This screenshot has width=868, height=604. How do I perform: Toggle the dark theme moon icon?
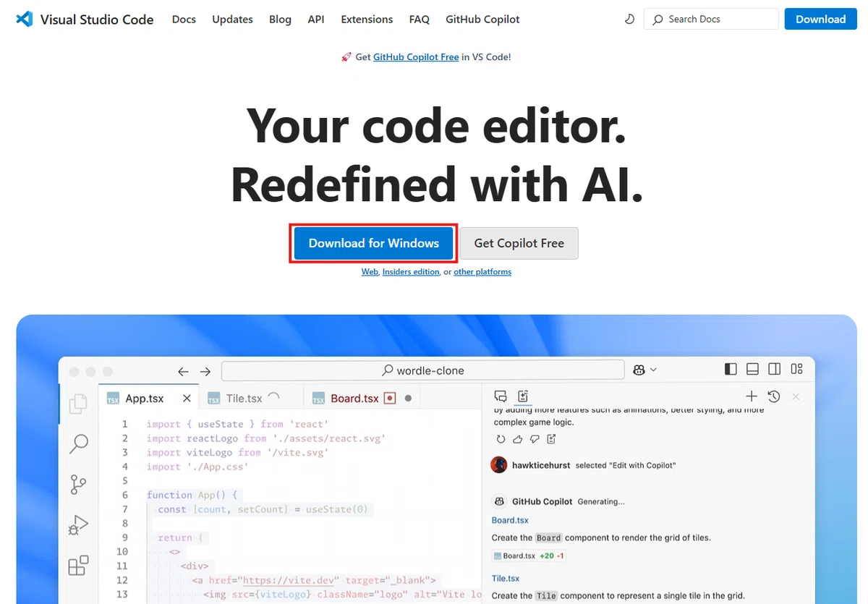(629, 20)
